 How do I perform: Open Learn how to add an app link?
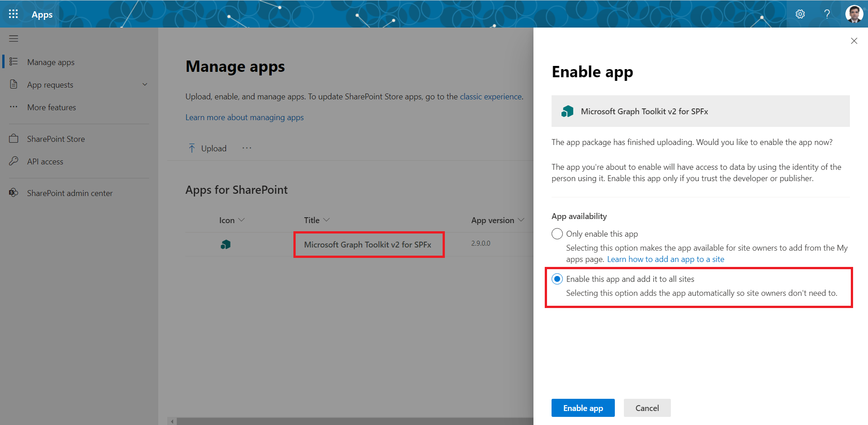pyautogui.click(x=665, y=259)
